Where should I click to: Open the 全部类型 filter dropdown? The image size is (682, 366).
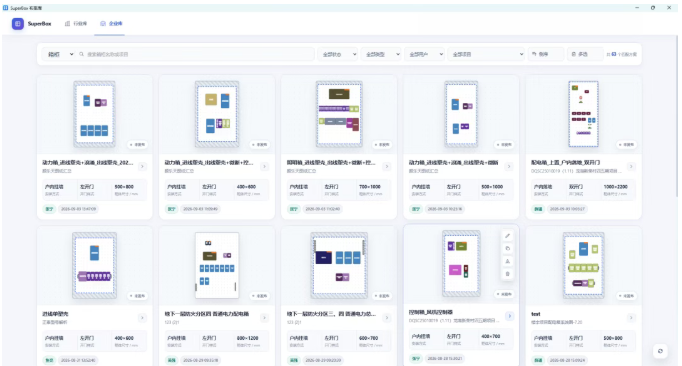click(381, 54)
